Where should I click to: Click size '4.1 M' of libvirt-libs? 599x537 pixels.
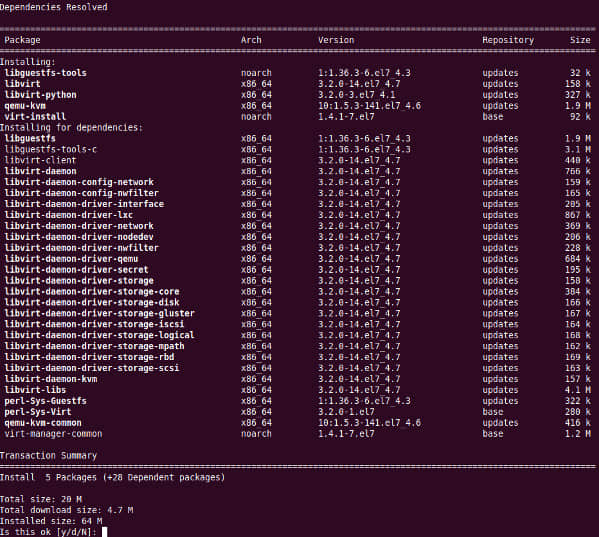pyautogui.click(x=578, y=390)
